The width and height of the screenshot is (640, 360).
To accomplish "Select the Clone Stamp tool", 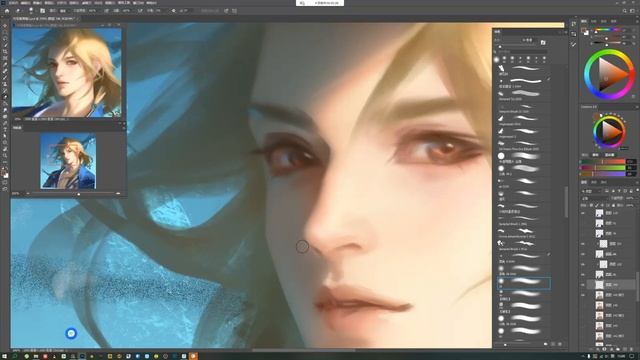I will click(x=5, y=84).
